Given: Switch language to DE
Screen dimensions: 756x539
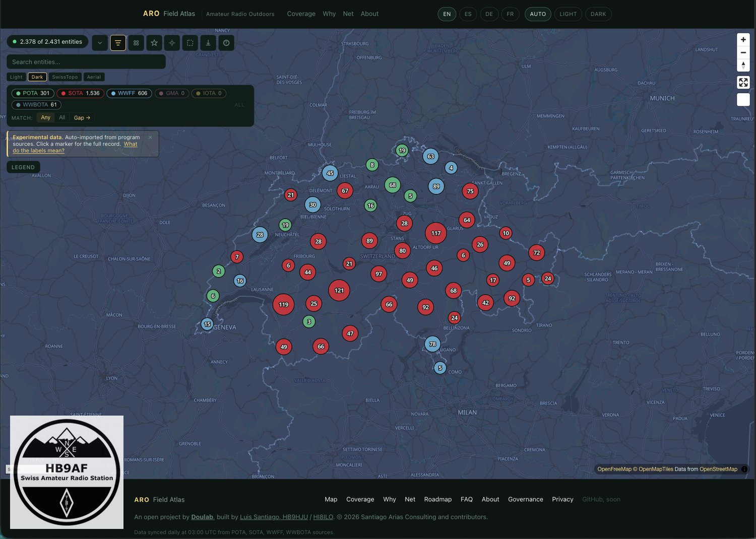Looking at the screenshot, I should [x=489, y=14].
